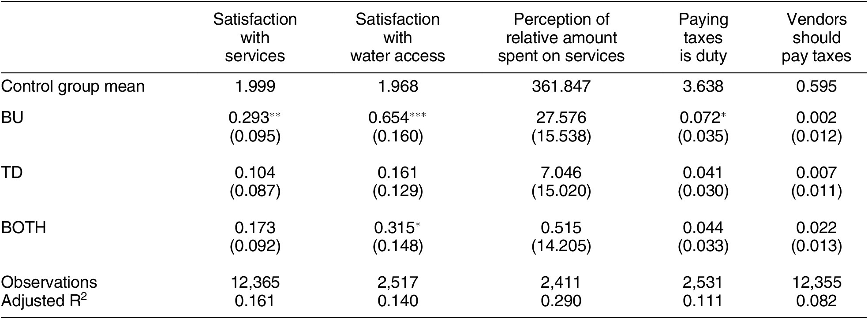Click the adjusted R-squared value 0.290

tap(561, 300)
